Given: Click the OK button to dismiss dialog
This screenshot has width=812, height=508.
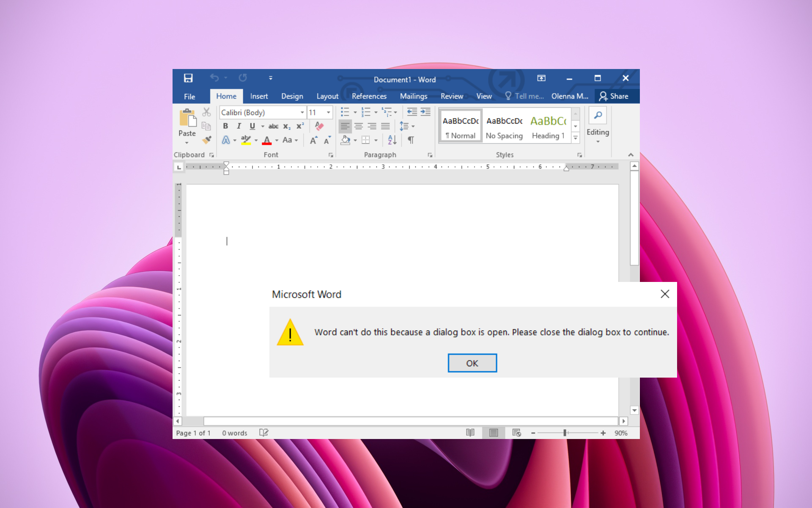Looking at the screenshot, I should pyautogui.click(x=472, y=363).
